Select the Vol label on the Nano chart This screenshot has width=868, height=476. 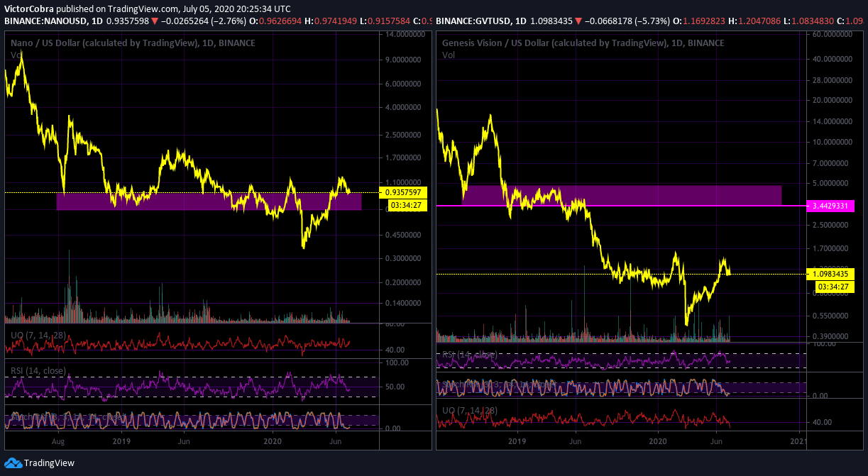(x=16, y=55)
